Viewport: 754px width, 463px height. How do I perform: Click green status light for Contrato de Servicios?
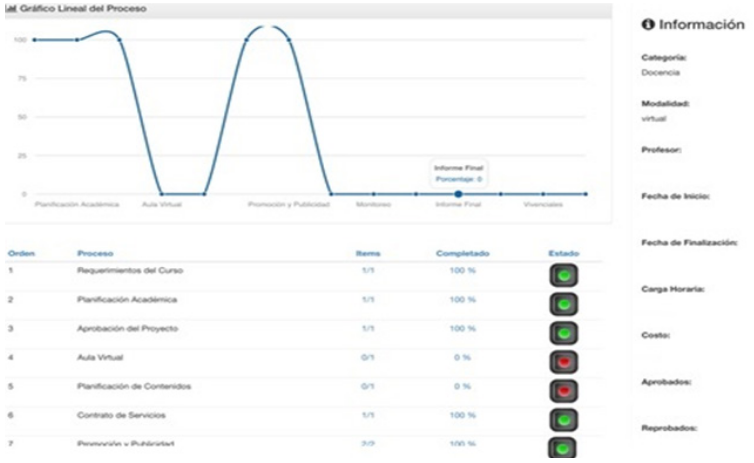click(x=563, y=418)
